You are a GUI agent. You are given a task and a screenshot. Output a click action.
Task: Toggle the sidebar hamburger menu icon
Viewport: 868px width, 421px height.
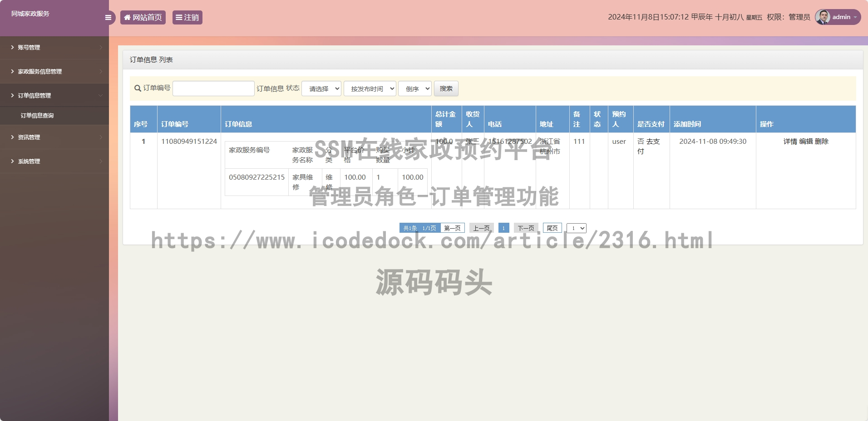(108, 18)
